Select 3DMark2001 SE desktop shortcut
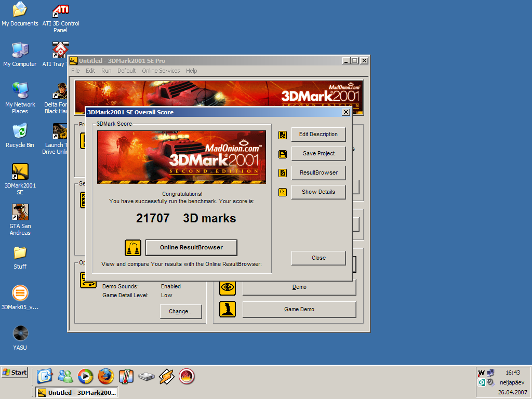The height and width of the screenshot is (399, 532). 20,179
